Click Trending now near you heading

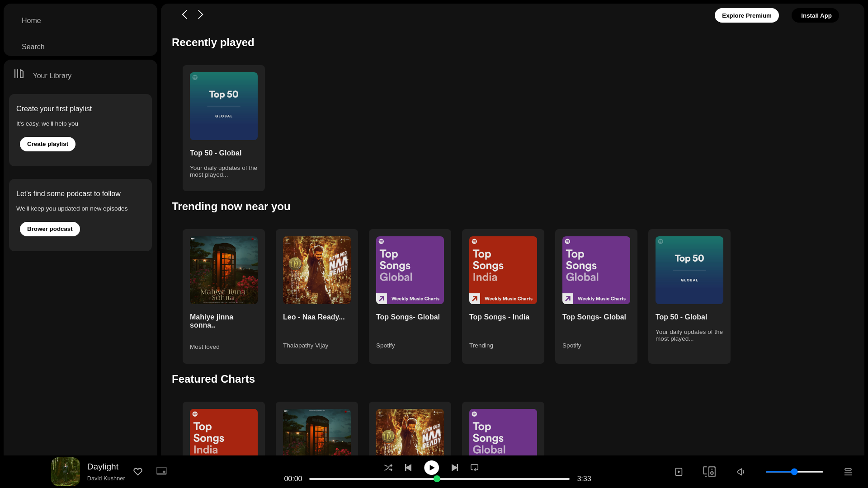[x=231, y=206]
